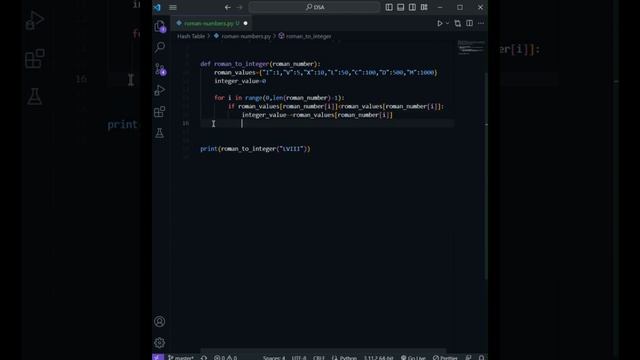This screenshot has height=360, width=640.
Task: Open the Manage gear settings
Action: pos(160,342)
